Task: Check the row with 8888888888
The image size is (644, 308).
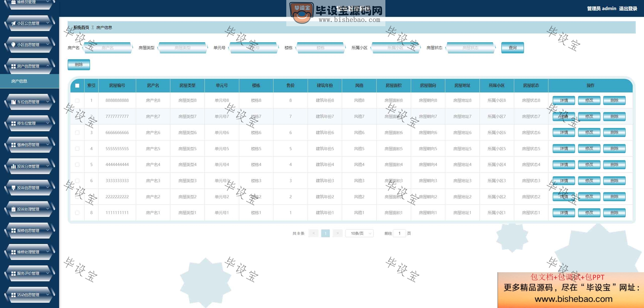Action: pos(77,100)
